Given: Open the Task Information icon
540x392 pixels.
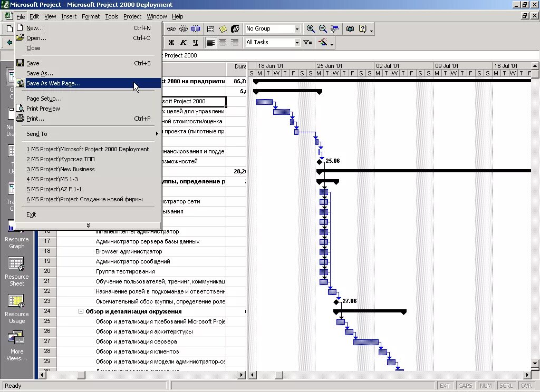Looking at the screenshot, I should click(210, 29).
